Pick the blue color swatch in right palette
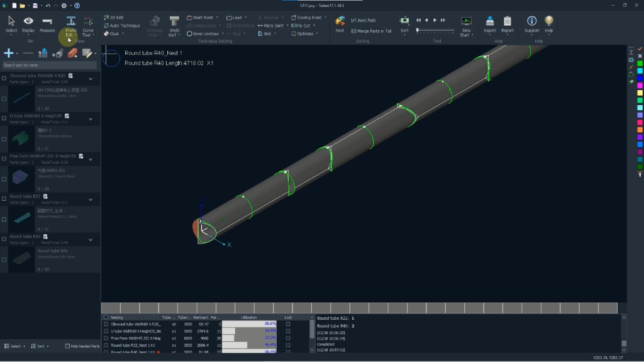The width and height of the screenshot is (644, 362). [x=640, y=78]
